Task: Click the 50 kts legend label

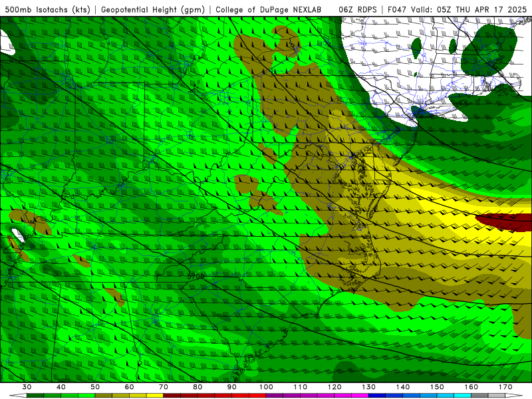Action: (x=95, y=387)
